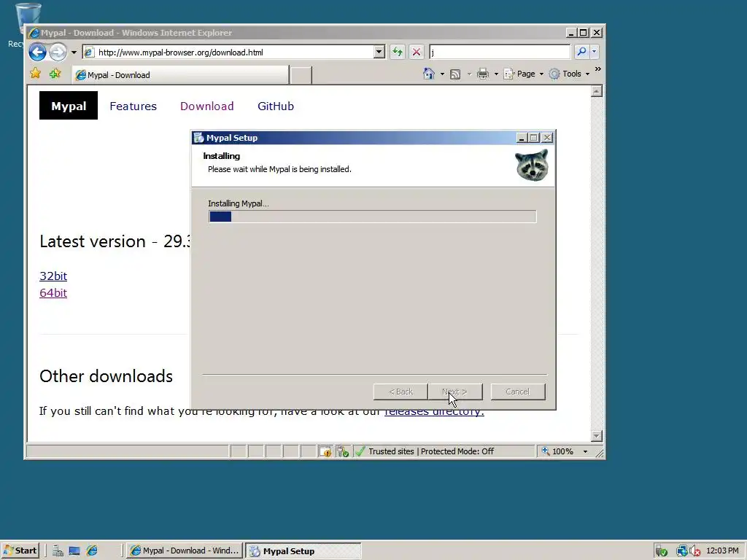Click Trusted sites security zone status
The width and height of the screenshot is (747, 560).
(x=431, y=451)
